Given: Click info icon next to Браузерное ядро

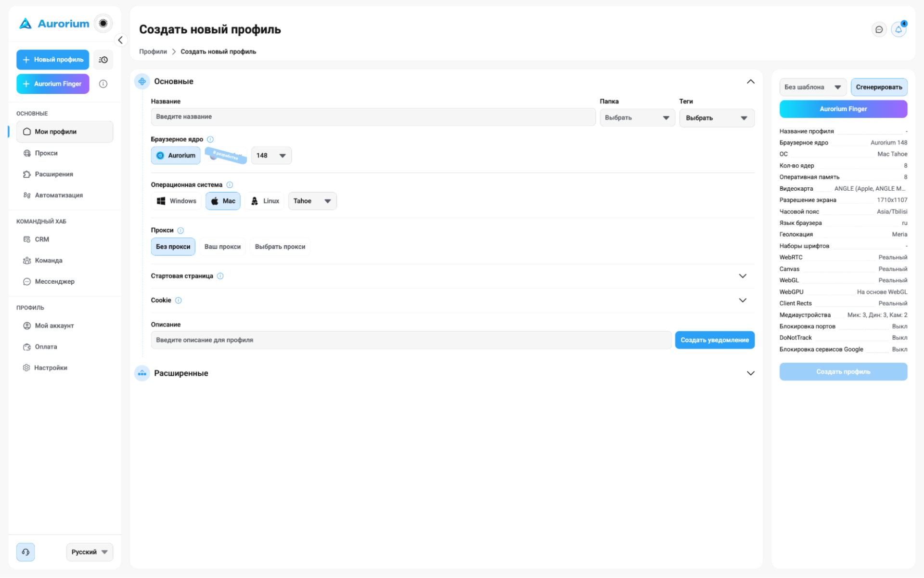Looking at the screenshot, I should click(x=210, y=139).
